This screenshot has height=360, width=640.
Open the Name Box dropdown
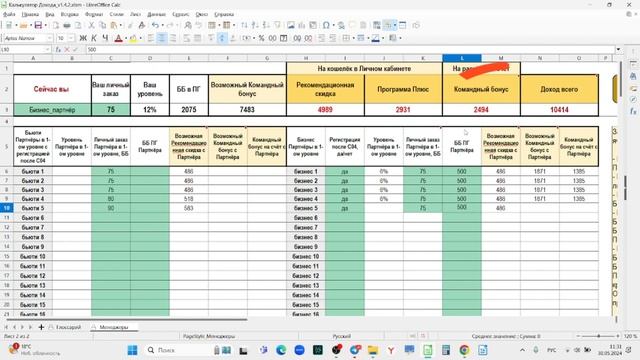pos(47,49)
